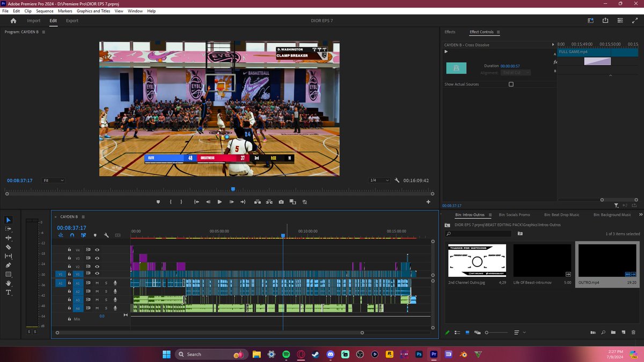Screen dimensions: 644x362
Task: Open the 1/4 playback resolution dropdown
Action: click(x=379, y=180)
